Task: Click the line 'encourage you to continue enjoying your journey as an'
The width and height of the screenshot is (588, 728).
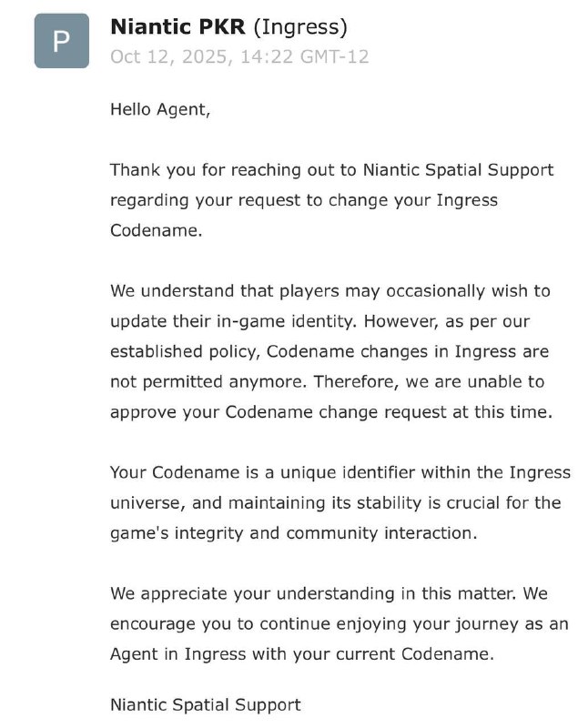Action: [338, 624]
